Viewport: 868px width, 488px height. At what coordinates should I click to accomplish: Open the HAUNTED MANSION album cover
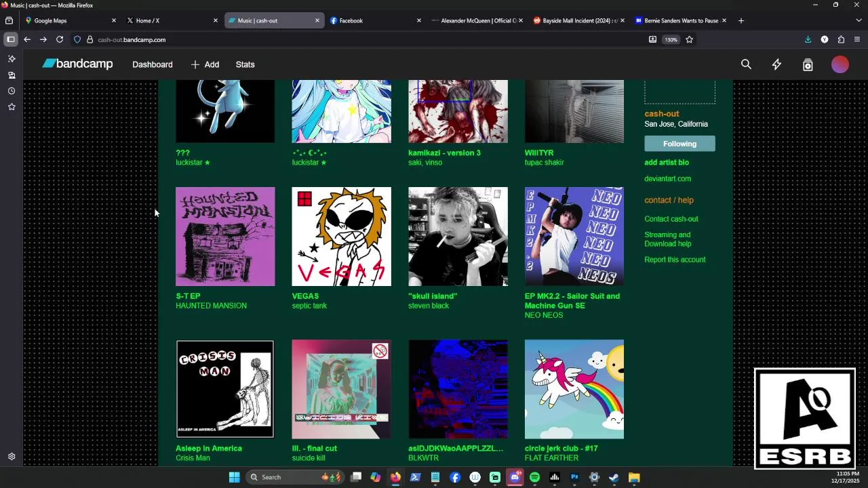[225, 237]
